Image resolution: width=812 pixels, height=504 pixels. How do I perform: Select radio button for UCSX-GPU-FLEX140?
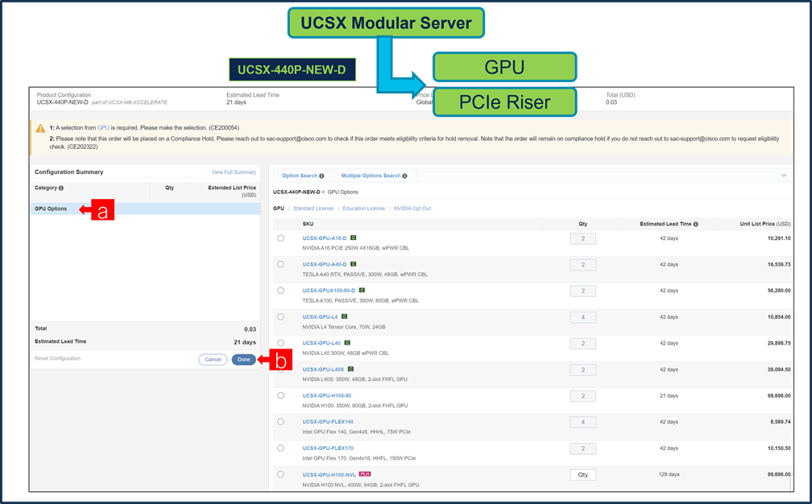click(280, 422)
